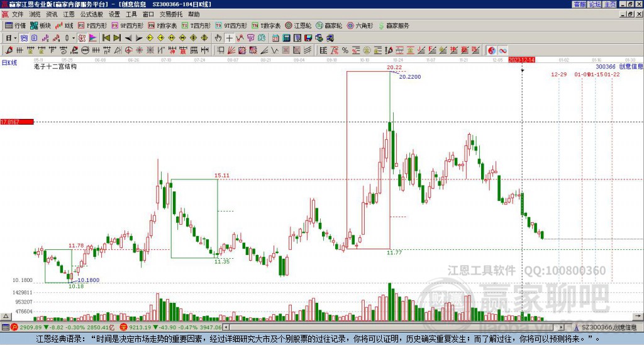
Task: Click the 日K线 label
Action: point(9,63)
